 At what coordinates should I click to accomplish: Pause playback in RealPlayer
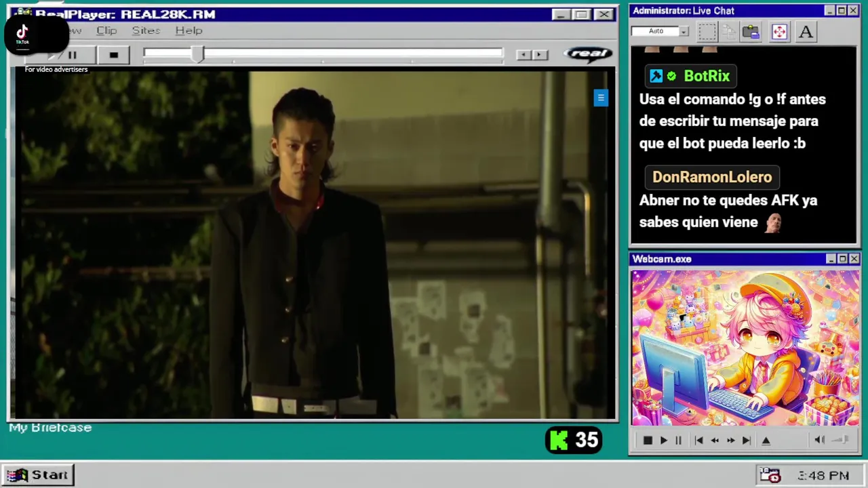[72, 55]
